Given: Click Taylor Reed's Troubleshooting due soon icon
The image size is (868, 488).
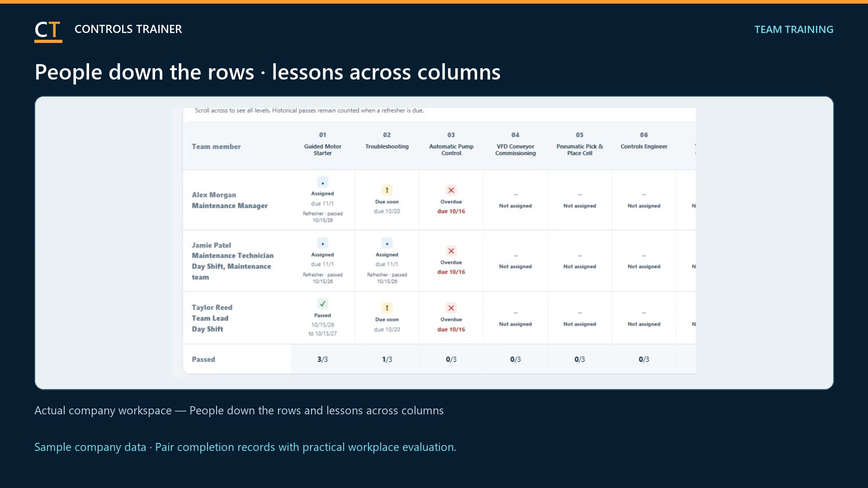Looking at the screenshot, I should [387, 308].
